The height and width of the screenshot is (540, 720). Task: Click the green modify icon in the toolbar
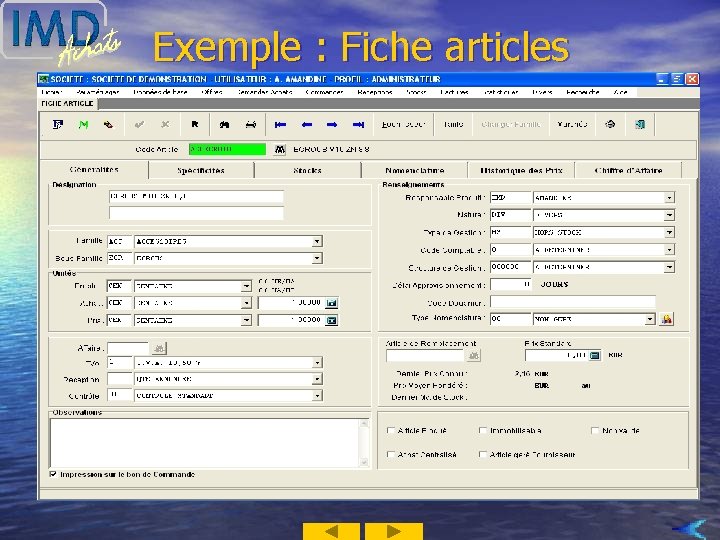(83, 124)
